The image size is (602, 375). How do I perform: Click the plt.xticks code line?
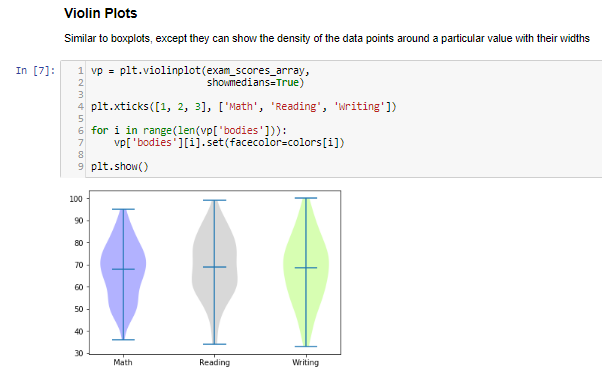243,106
